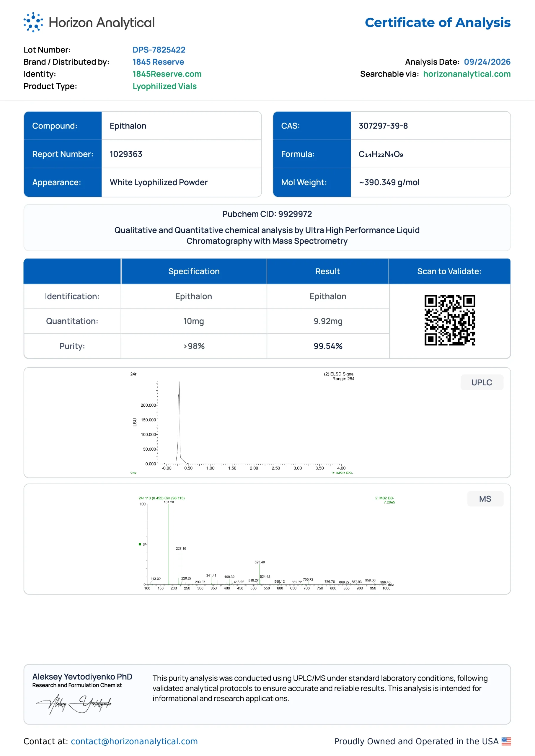Click Pubchem CID: 9929972 text
The width and height of the screenshot is (535, 756).
(x=267, y=214)
